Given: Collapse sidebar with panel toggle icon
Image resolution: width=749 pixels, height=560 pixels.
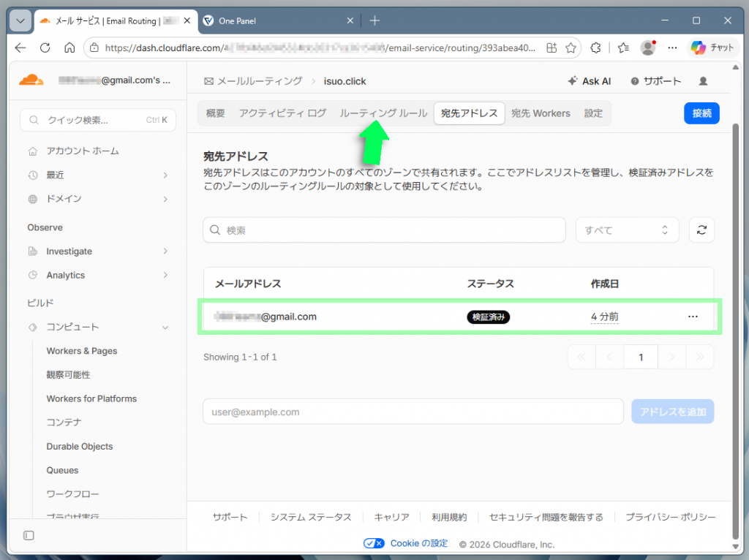Looking at the screenshot, I should pyautogui.click(x=29, y=536).
